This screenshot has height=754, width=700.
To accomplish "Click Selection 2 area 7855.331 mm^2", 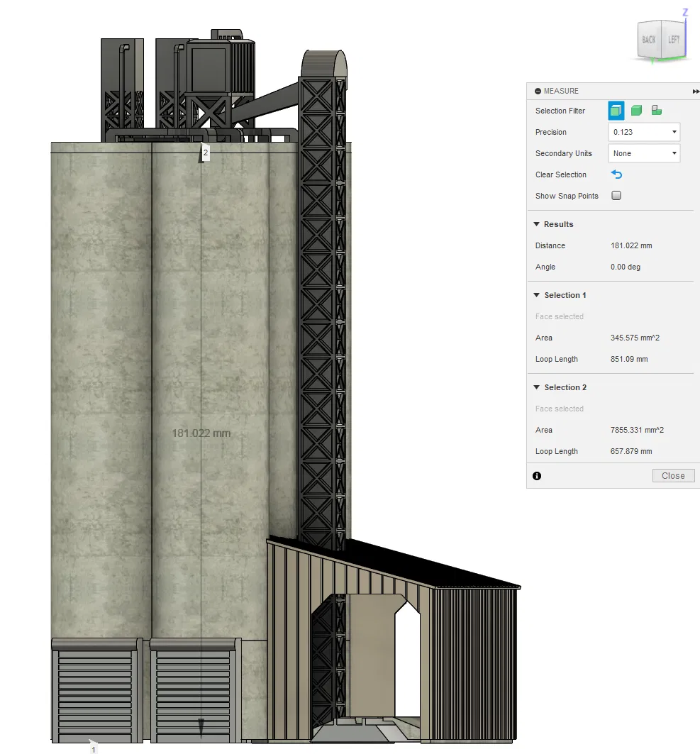I will tap(637, 430).
